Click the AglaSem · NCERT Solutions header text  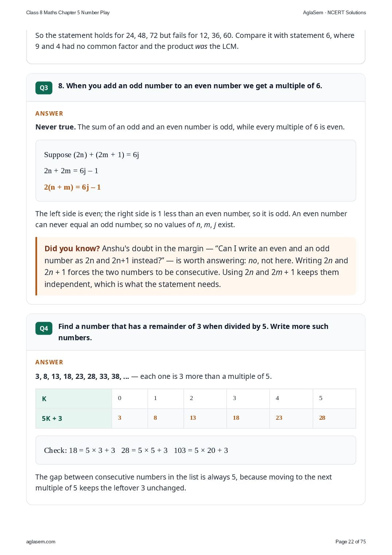click(334, 12)
